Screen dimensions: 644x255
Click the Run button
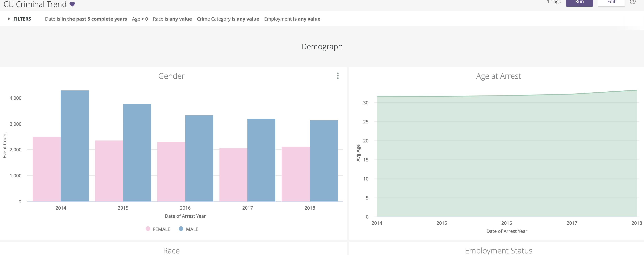pos(579,2)
